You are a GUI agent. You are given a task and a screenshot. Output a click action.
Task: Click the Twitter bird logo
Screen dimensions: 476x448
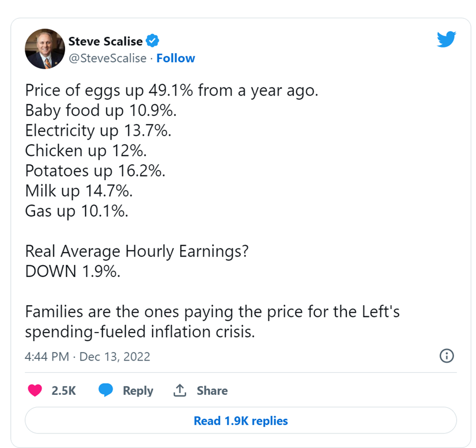pos(446,39)
